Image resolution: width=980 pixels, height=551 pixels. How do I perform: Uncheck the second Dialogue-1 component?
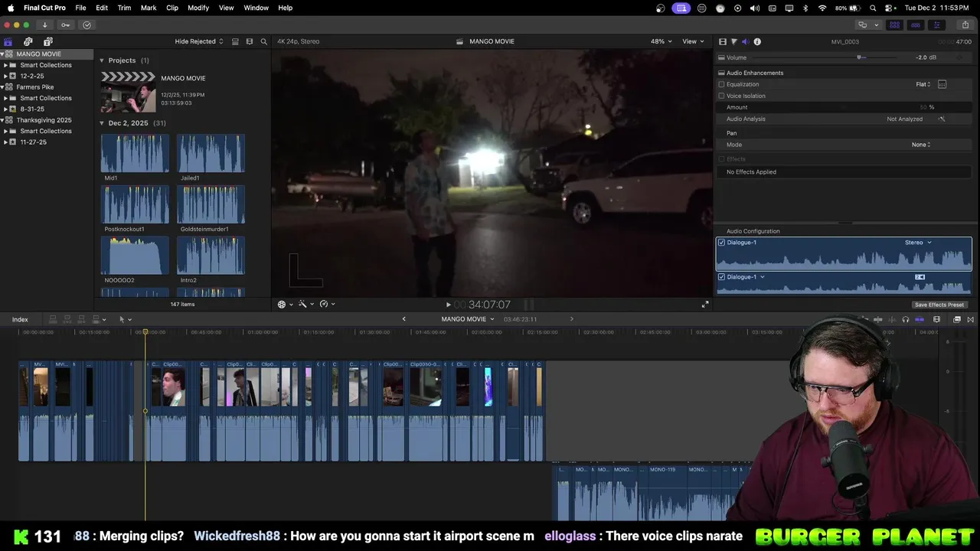point(721,277)
